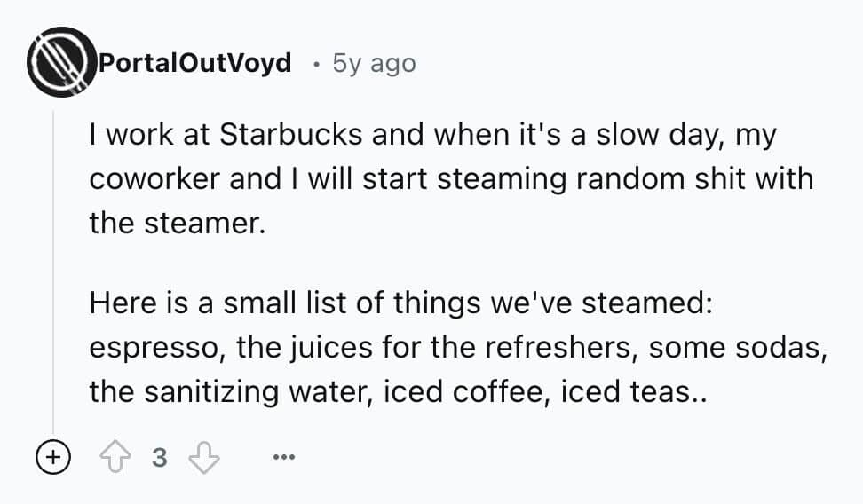Open the PortalOutVoyd username link

[x=194, y=64]
